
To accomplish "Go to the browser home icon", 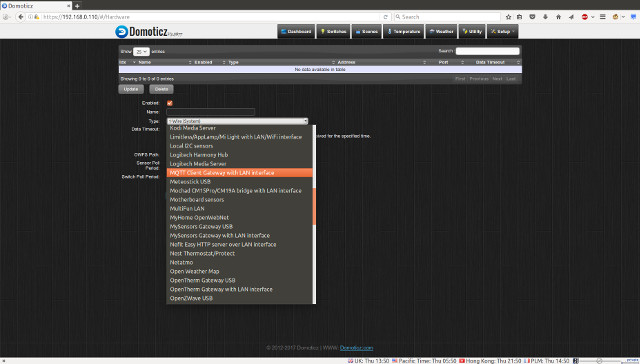I will (x=558, y=17).
